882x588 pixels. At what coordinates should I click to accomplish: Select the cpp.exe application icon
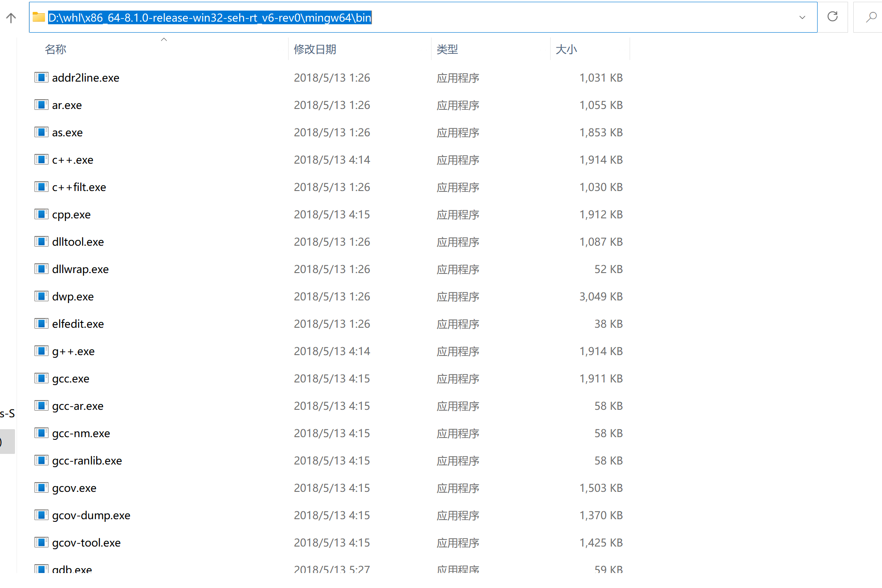click(41, 214)
